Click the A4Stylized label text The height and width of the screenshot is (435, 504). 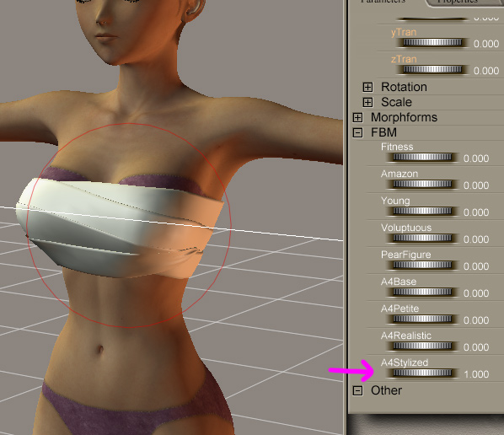pos(405,363)
